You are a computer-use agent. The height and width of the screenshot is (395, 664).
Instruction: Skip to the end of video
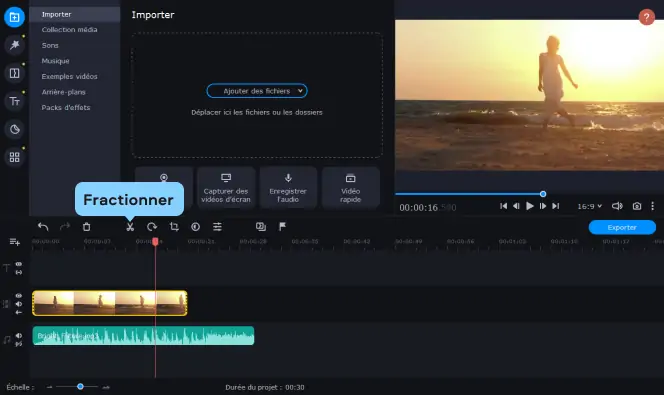[556, 206]
